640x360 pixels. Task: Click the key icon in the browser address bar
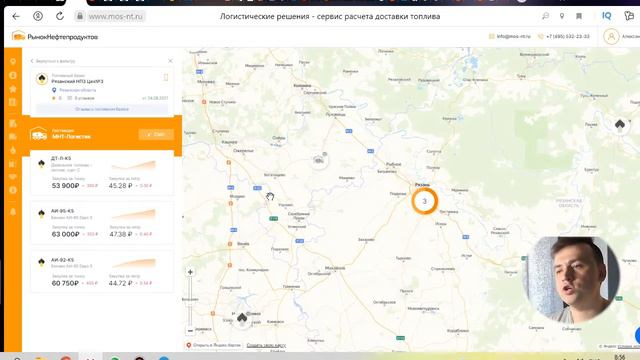(545, 16)
